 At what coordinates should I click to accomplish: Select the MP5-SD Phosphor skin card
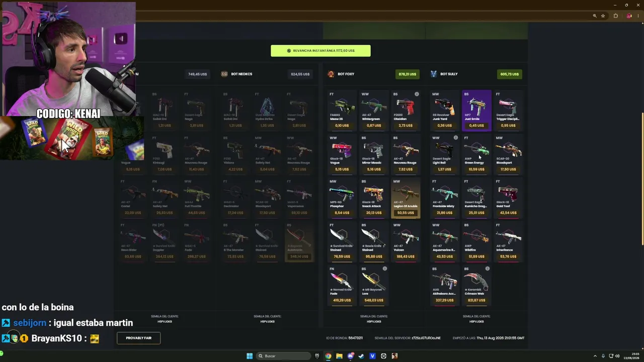pos(342,198)
